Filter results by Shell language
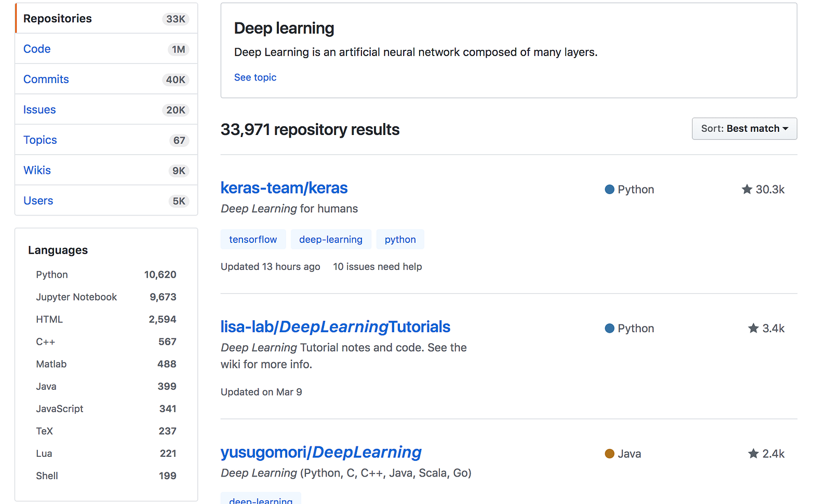Image resolution: width=831 pixels, height=504 pixels. click(x=106, y=475)
